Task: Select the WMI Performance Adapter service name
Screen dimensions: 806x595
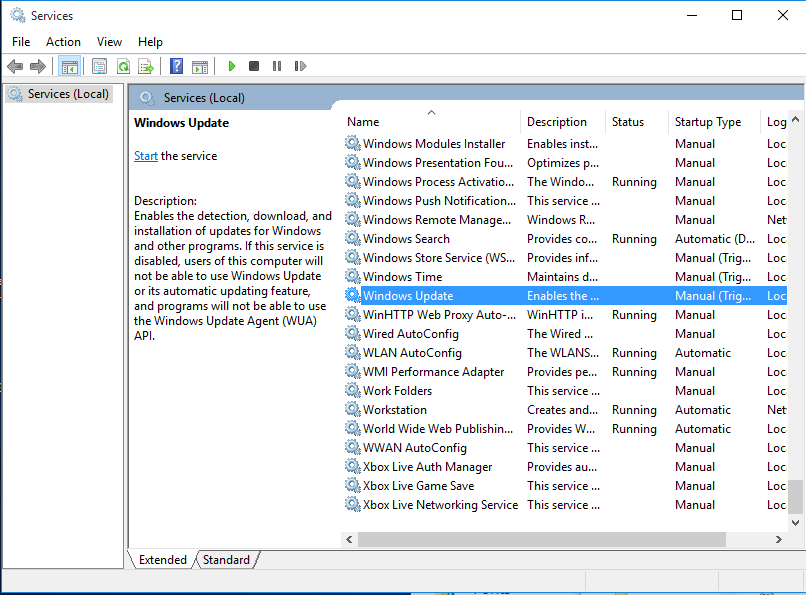Action: tap(433, 371)
